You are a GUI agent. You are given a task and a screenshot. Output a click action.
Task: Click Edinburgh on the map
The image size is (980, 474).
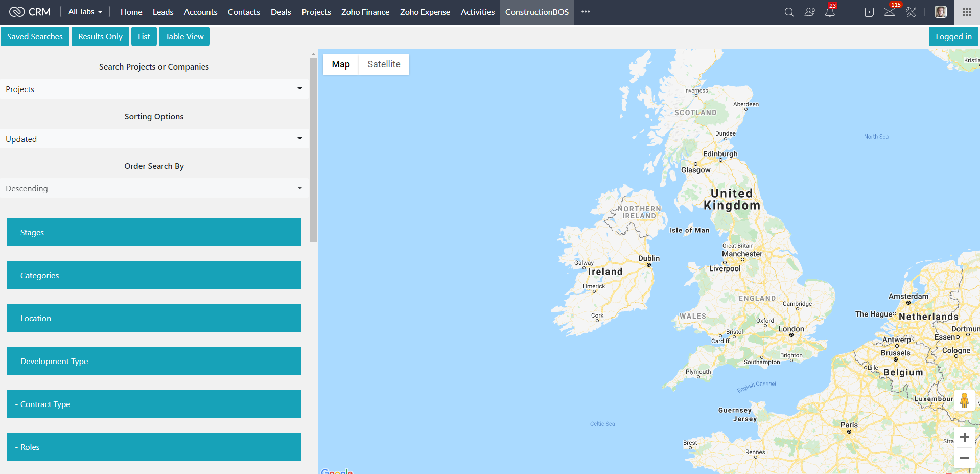click(x=720, y=154)
